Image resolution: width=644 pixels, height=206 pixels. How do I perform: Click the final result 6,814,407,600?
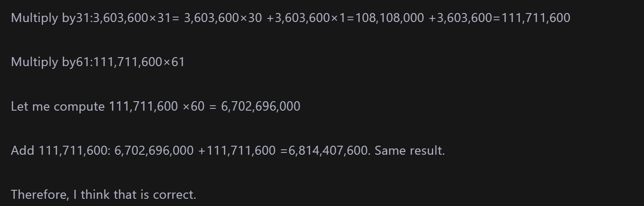coord(328,151)
